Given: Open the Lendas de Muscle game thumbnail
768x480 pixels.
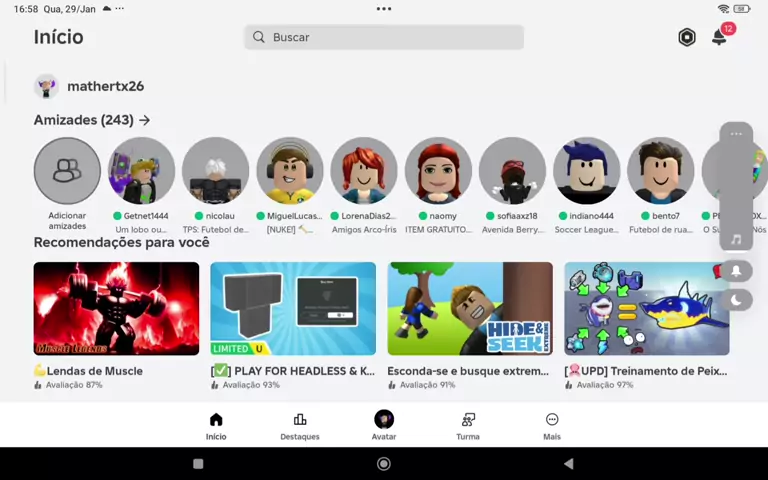Looking at the screenshot, I should pos(116,308).
